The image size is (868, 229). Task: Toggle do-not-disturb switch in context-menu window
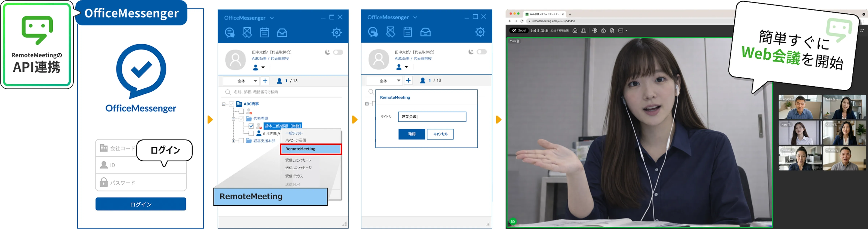click(338, 52)
